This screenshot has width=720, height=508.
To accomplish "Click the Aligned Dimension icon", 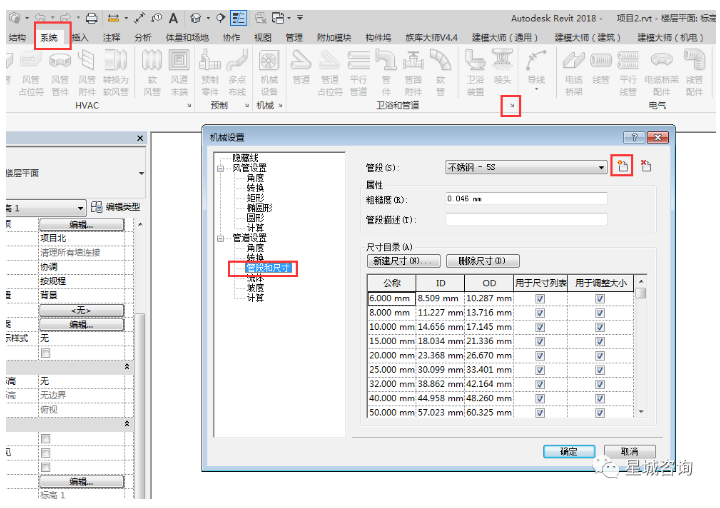I will pos(139,18).
